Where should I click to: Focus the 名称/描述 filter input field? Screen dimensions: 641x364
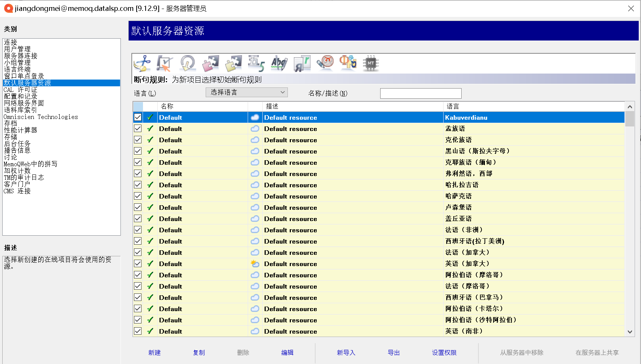[x=421, y=93]
